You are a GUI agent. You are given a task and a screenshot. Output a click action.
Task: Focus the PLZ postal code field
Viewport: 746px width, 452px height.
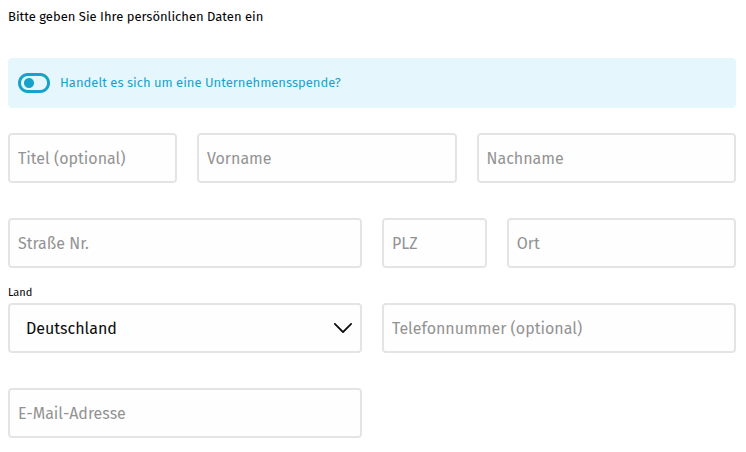(x=434, y=243)
